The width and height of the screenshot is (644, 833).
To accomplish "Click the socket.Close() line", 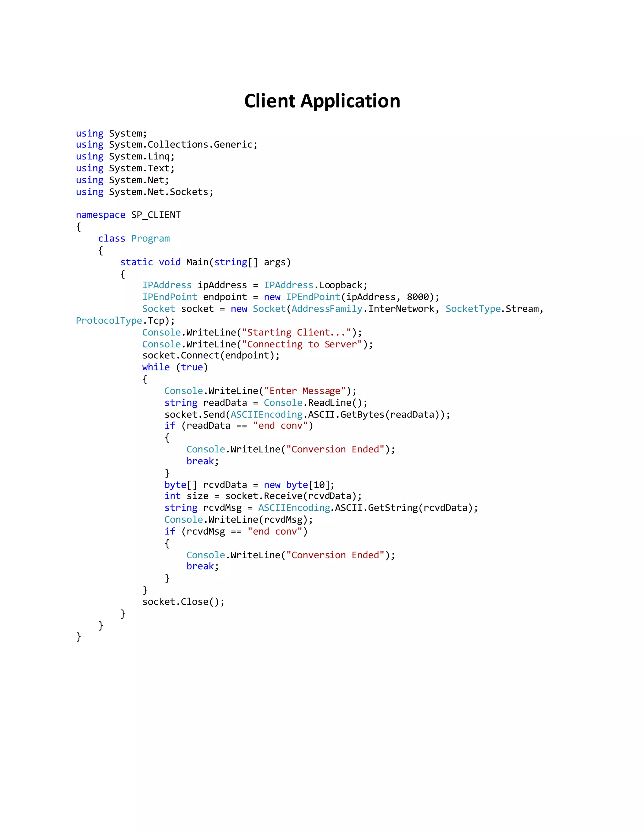I will point(183,602).
